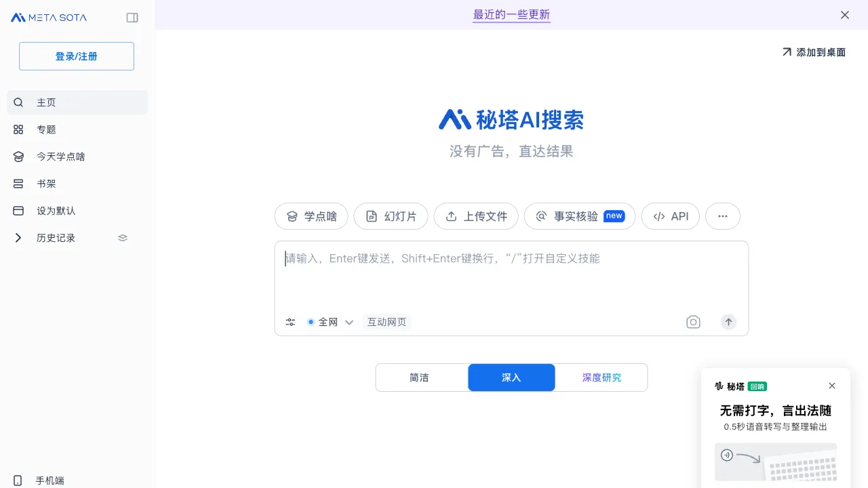The image size is (868, 488).
Task: Open 专题 in the sidebar
Action: [x=77, y=129]
